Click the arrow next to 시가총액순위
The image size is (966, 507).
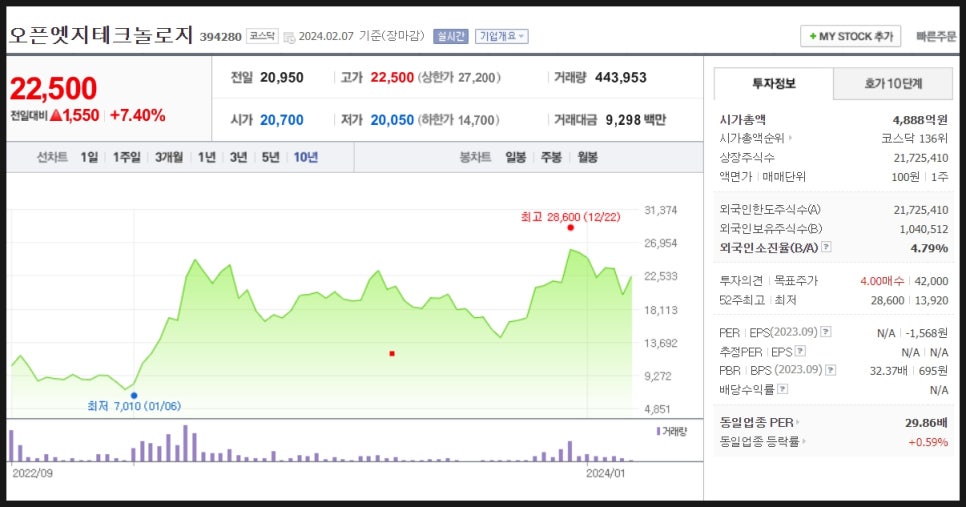[x=790, y=139]
